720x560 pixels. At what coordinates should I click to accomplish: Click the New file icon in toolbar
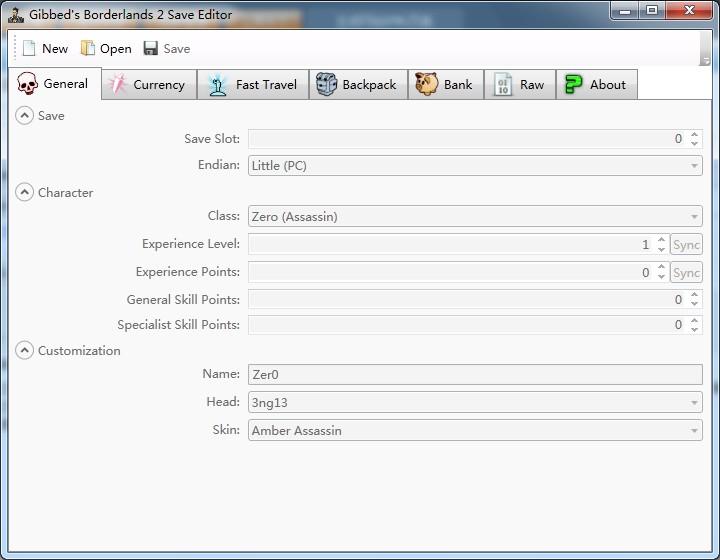click(29, 48)
